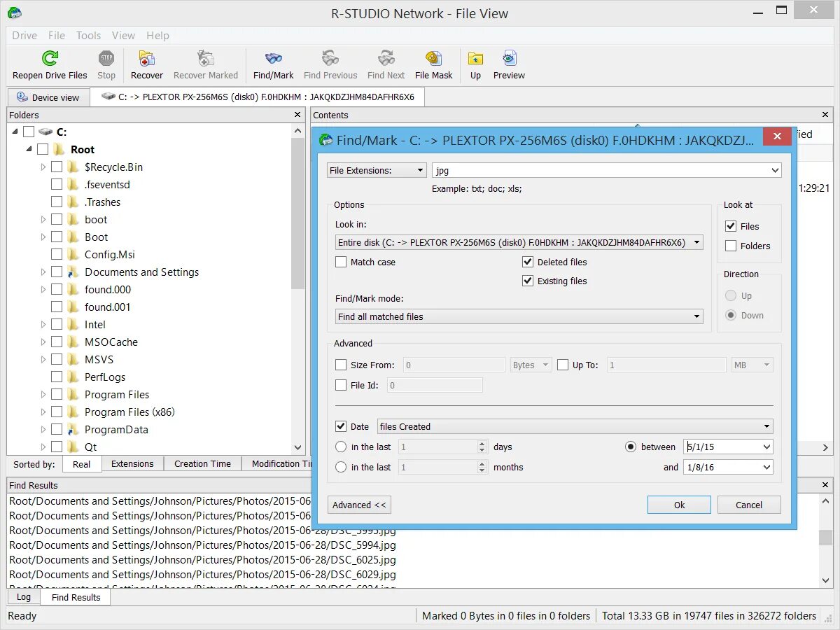Click the R-STUDIO app icon in title bar
Image resolution: width=840 pixels, height=630 pixels.
(x=14, y=13)
